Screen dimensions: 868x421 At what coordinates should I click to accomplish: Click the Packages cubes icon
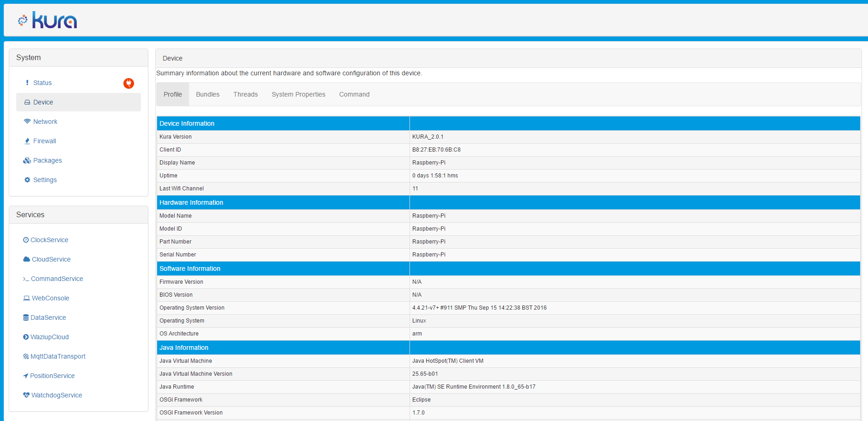pyautogui.click(x=27, y=160)
